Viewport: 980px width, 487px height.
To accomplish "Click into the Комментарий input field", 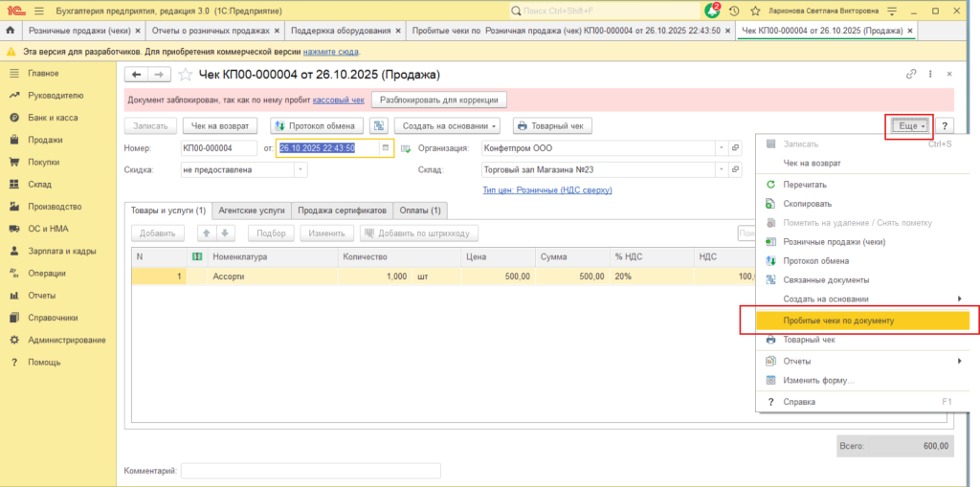I will 310,471.
